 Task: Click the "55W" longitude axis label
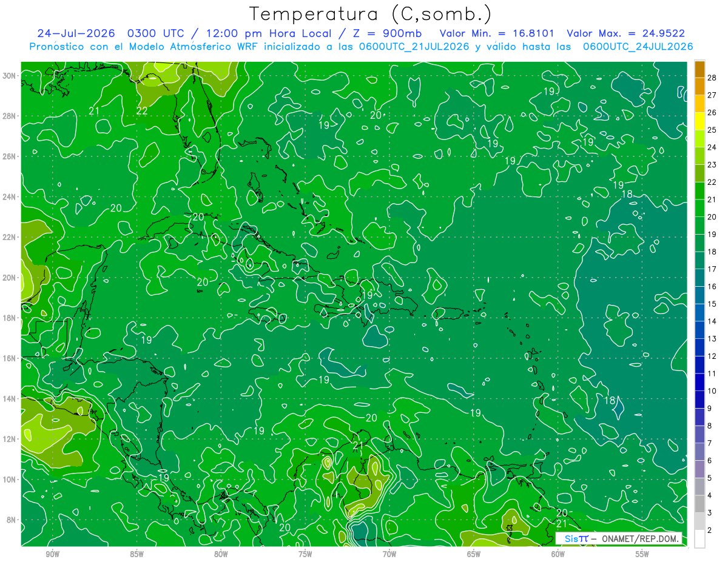(x=642, y=555)
